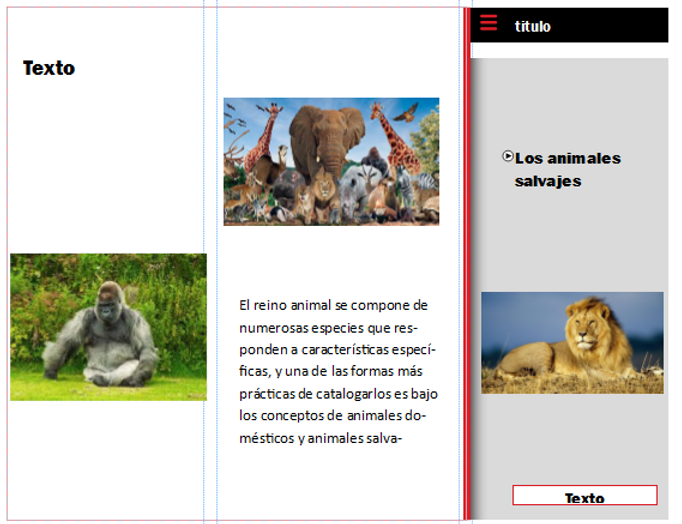The height and width of the screenshot is (524, 682).
Task: Click the play bullet icon beside Los animales salvajes
Action: (x=508, y=156)
